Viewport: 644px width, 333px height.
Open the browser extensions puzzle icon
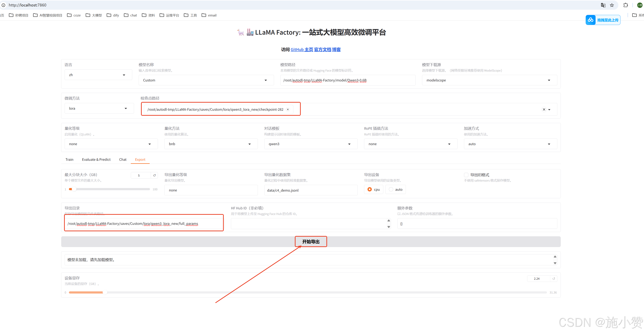(626, 5)
